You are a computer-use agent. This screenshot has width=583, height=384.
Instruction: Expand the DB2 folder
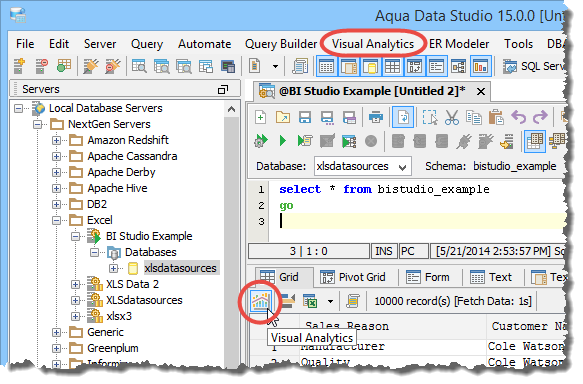coord(57,204)
